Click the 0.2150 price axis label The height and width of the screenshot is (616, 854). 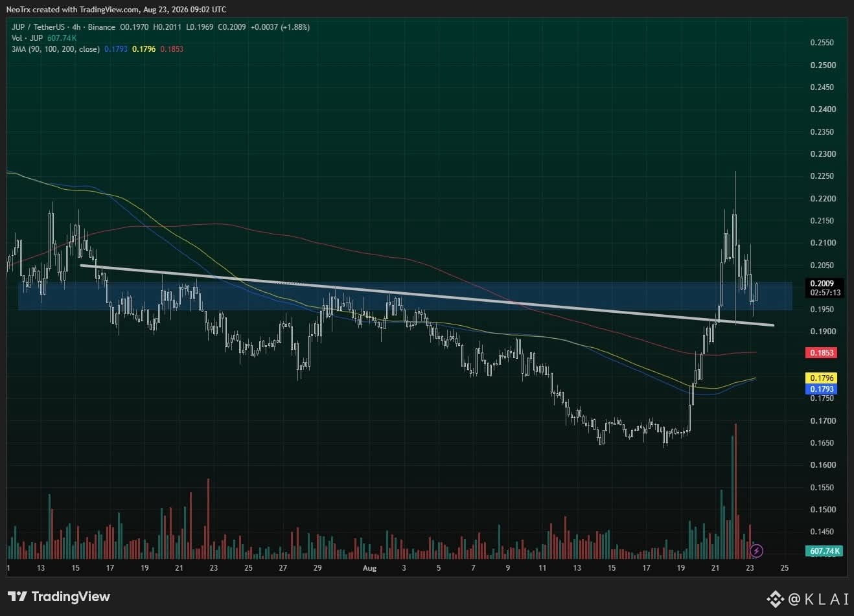click(822, 221)
